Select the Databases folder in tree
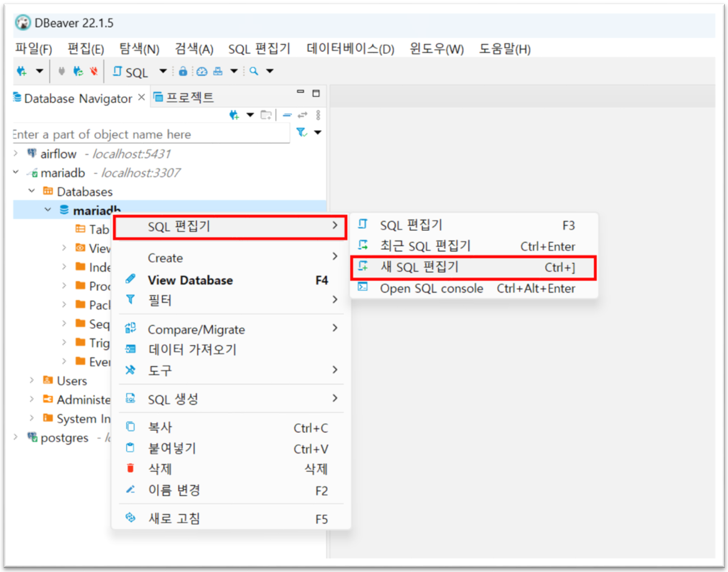The height and width of the screenshot is (572, 728). point(78,192)
